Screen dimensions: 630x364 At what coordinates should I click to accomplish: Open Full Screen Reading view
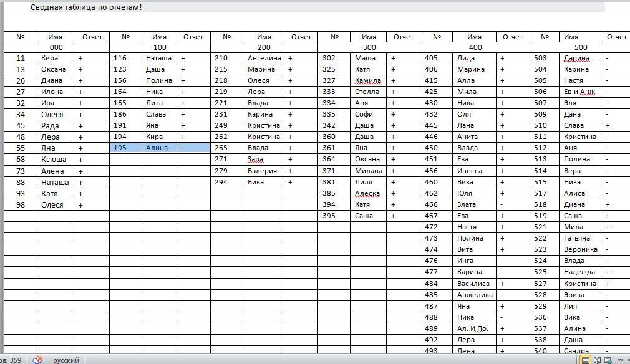597,360
